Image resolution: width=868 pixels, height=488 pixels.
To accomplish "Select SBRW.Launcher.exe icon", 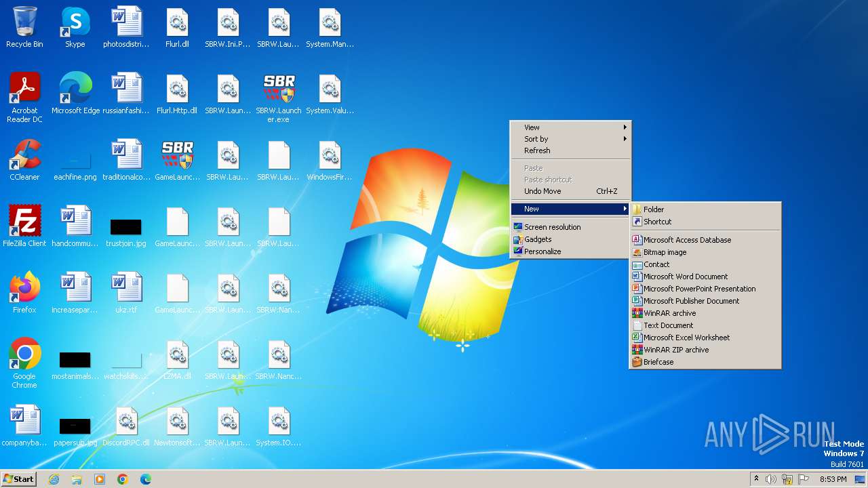I will (x=279, y=97).
